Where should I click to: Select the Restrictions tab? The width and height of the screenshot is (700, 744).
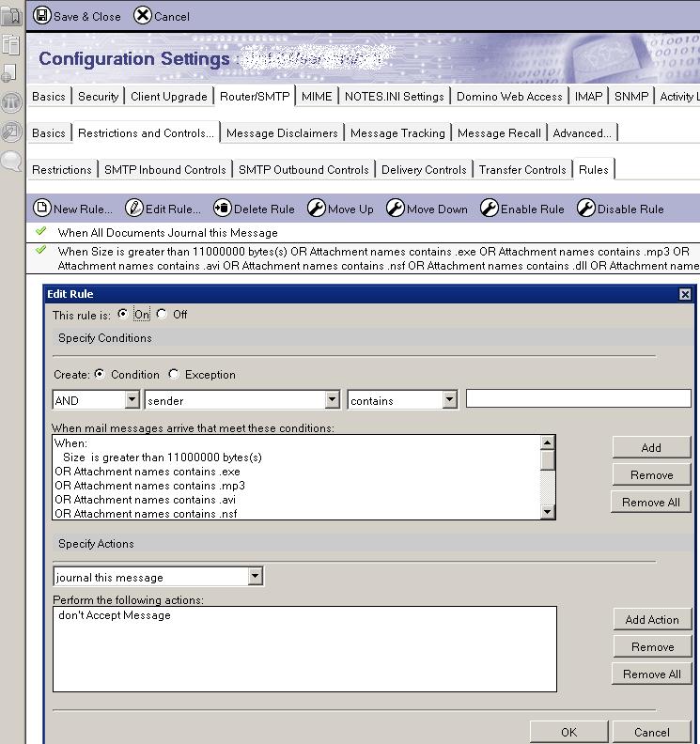[62, 170]
